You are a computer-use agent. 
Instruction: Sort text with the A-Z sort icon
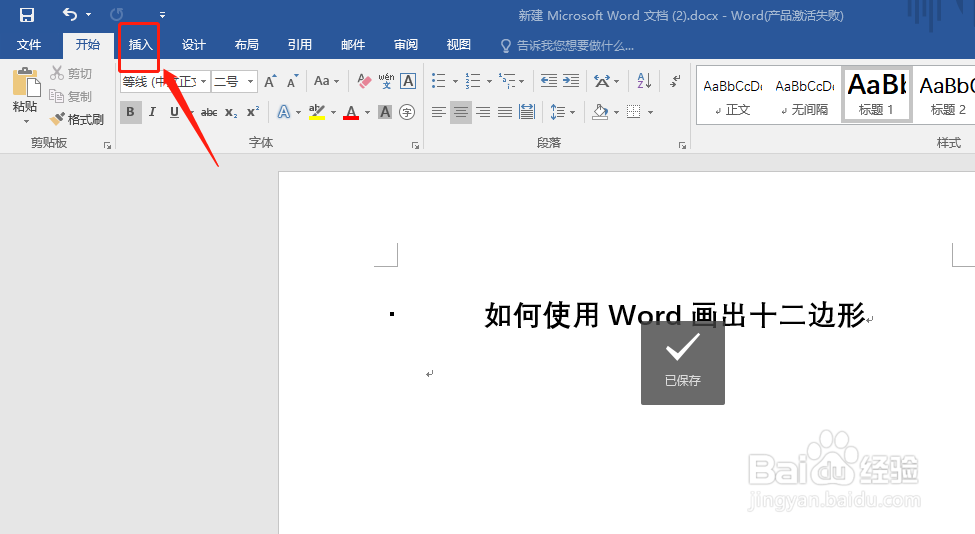pos(644,81)
